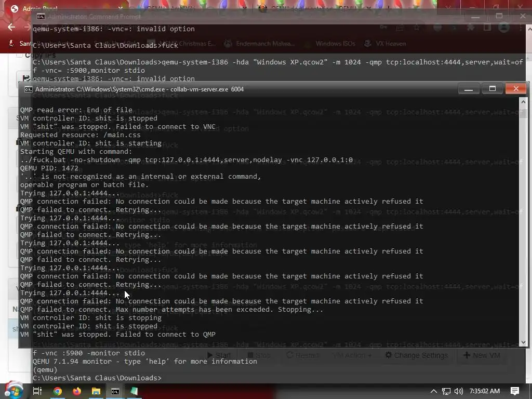The height and width of the screenshot is (399, 532).
Task: Go back using Chrome's back arrow
Action: 11,27
